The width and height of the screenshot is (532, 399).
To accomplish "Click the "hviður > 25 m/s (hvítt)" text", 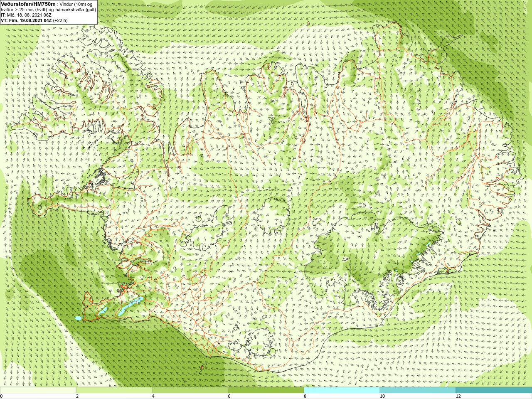I will (x=24, y=9).
